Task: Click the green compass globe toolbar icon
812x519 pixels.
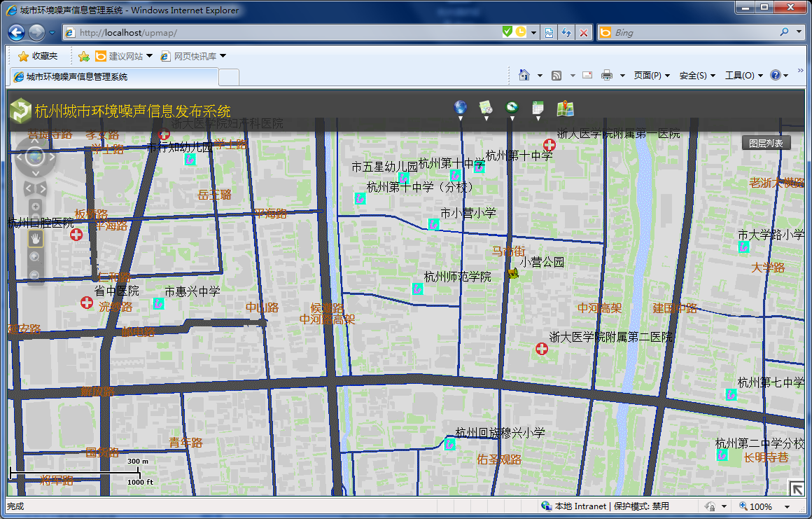Action: click(x=512, y=109)
